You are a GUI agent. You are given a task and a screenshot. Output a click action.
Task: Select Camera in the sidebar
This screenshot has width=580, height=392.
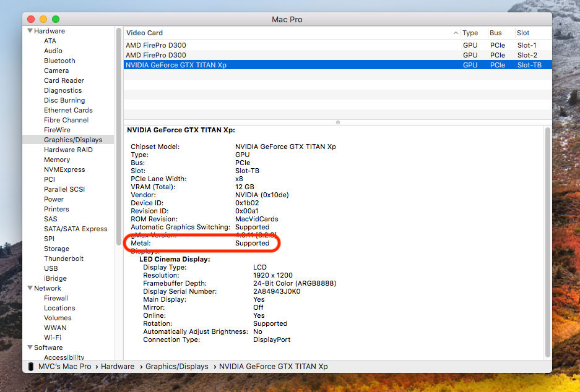pos(56,70)
